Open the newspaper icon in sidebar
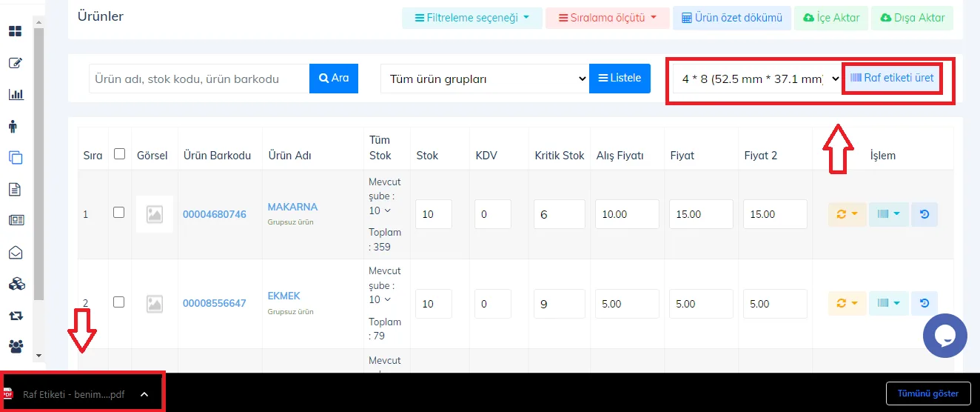Screen dimensions: 980x412 (x=15, y=220)
